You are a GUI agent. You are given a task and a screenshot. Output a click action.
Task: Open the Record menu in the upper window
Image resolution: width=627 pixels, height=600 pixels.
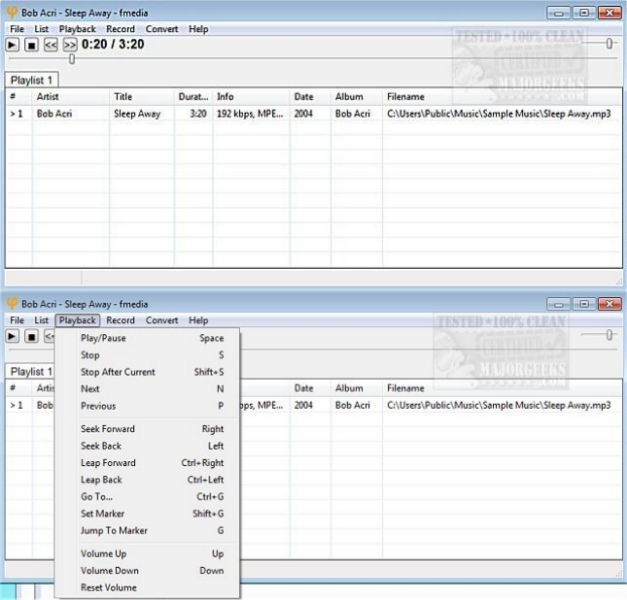coord(120,29)
